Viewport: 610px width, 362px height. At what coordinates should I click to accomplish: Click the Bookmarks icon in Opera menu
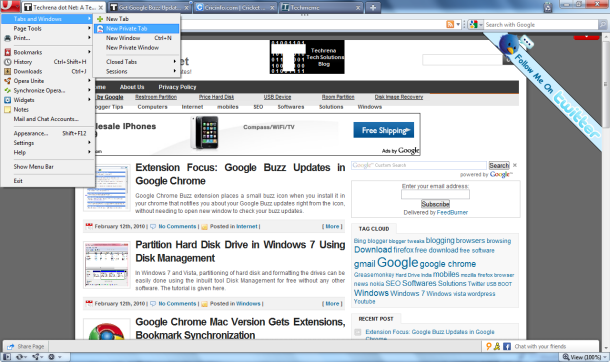pos(7,52)
